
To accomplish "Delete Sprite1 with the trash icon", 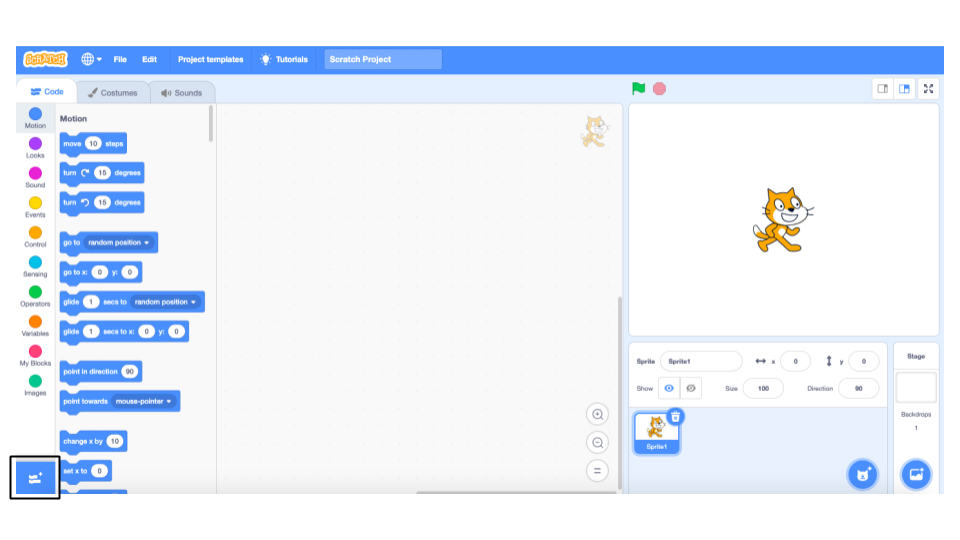I will click(675, 417).
